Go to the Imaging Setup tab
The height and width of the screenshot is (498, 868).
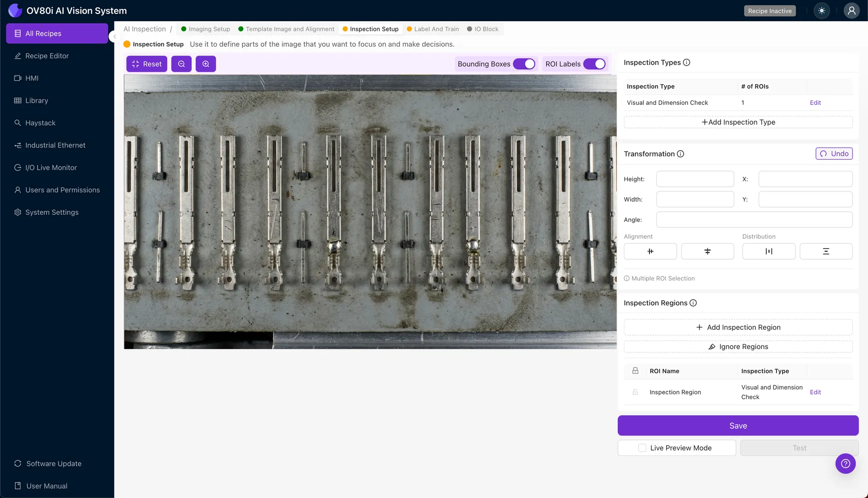coord(209,28)
